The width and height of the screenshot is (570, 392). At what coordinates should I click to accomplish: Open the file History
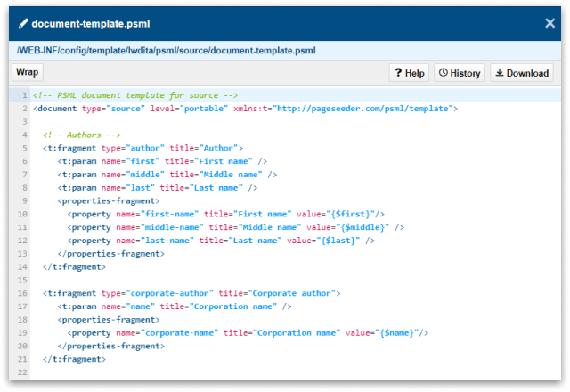(459, 73)
